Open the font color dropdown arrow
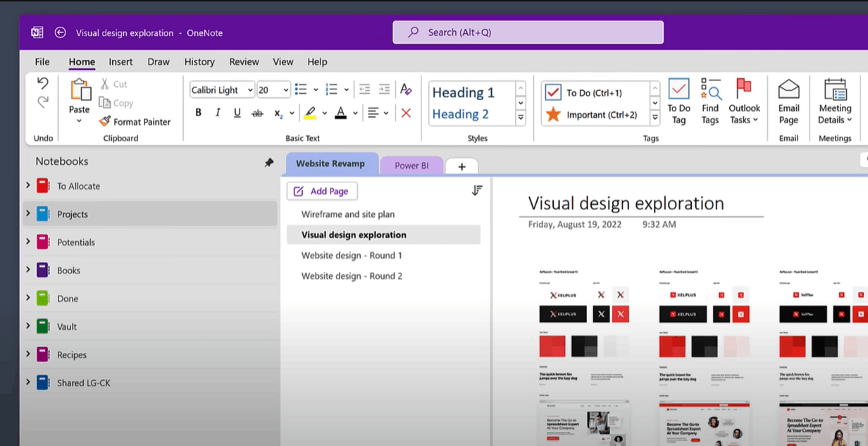 (x=355, y=113)
